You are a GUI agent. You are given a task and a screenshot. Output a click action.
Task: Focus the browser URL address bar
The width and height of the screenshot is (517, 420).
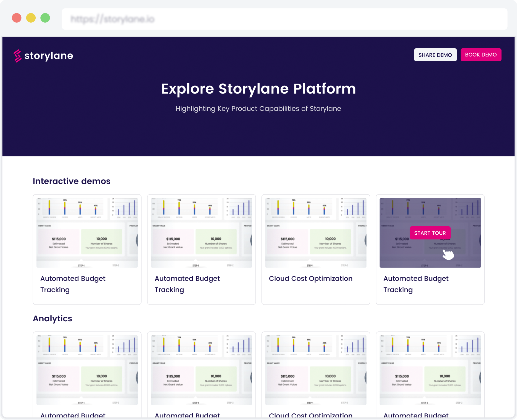[x=284, y=19]
